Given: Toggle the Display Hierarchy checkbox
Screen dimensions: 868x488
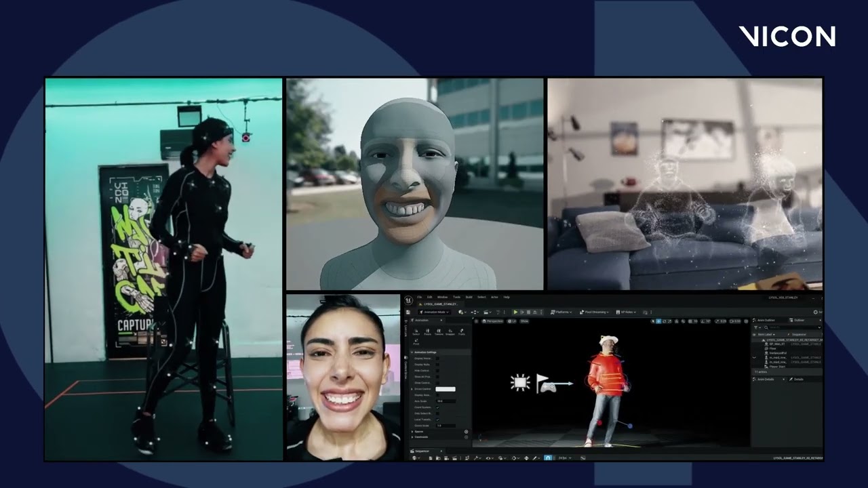Looking at the screenshot, I should [x=437, y=359].
